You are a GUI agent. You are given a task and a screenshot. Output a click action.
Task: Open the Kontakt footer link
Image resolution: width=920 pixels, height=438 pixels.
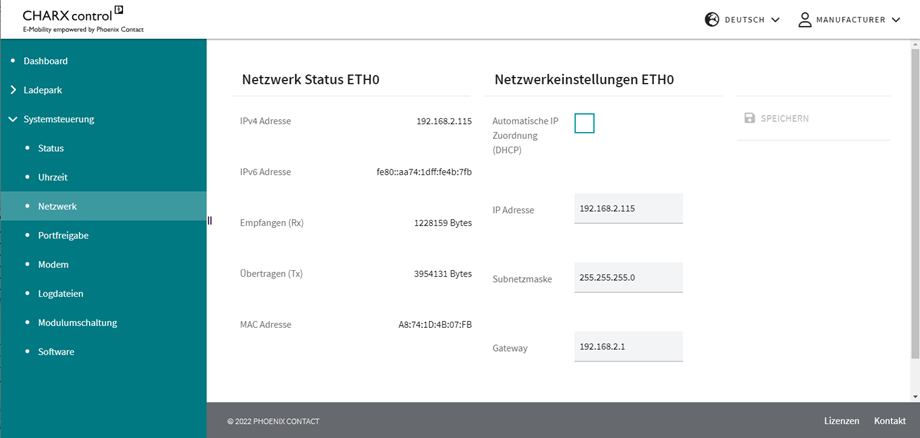tap(890, 421)
